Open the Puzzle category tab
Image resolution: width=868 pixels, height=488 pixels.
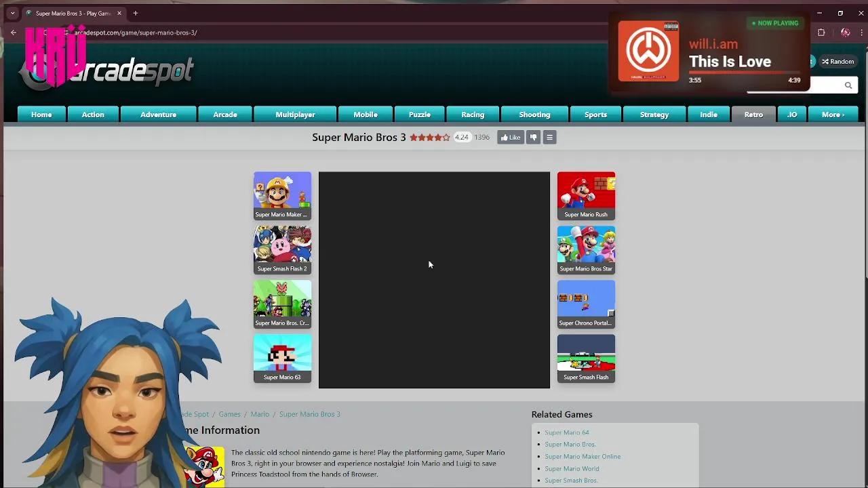tap(420, 115)
